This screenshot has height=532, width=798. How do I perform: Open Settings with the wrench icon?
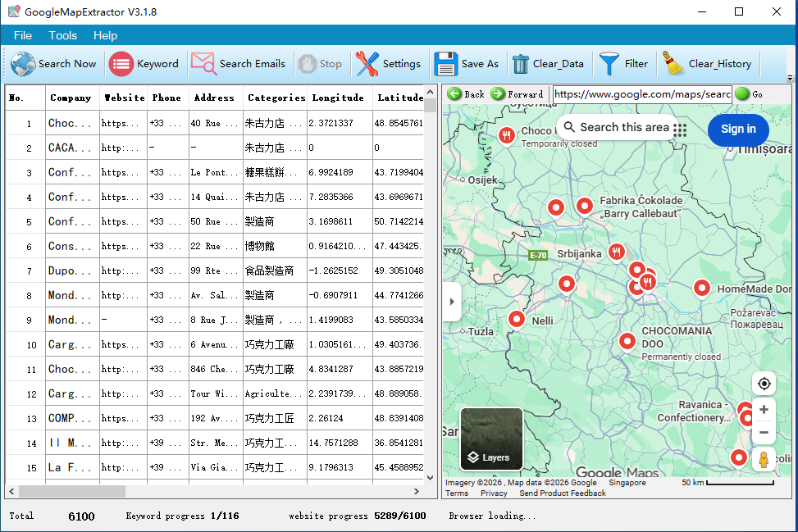tap(367, 64)
